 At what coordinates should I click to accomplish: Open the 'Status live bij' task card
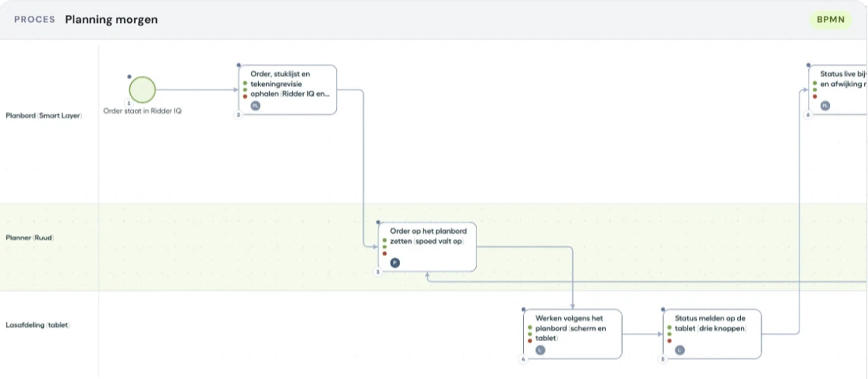pyautogui.click(x=838, y=90)
